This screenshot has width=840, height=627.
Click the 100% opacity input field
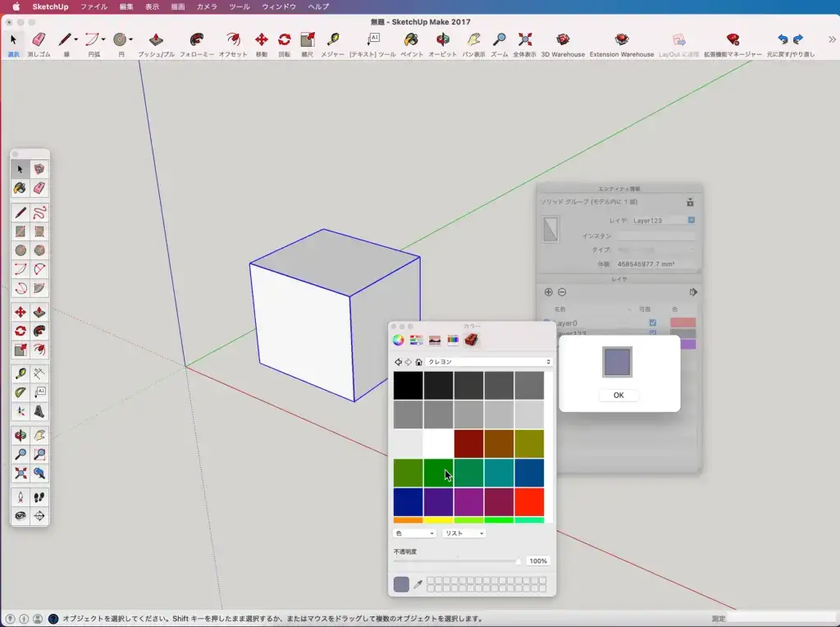click(x=538, y=561)
